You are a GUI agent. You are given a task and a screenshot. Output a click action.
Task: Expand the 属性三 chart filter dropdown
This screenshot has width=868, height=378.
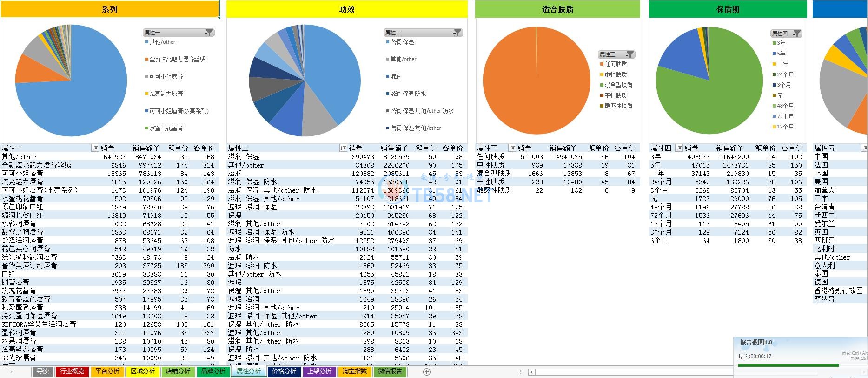(x=629, y=54)
